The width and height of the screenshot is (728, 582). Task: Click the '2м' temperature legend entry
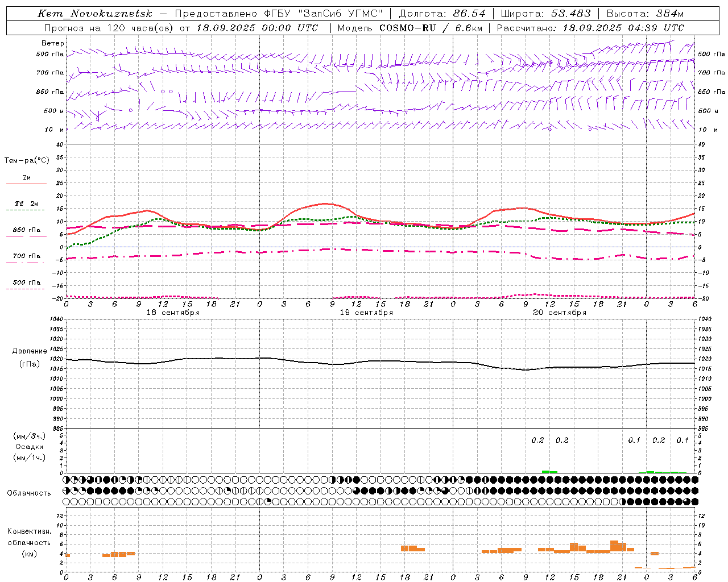26,178
